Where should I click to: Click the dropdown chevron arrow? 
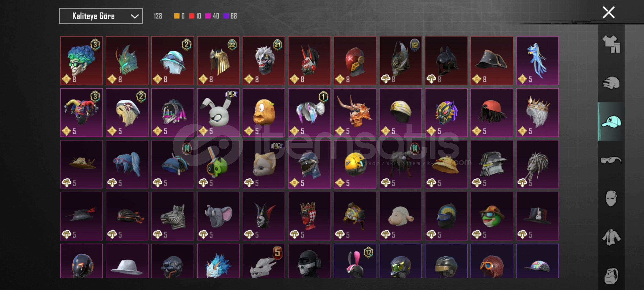[135, 16]
